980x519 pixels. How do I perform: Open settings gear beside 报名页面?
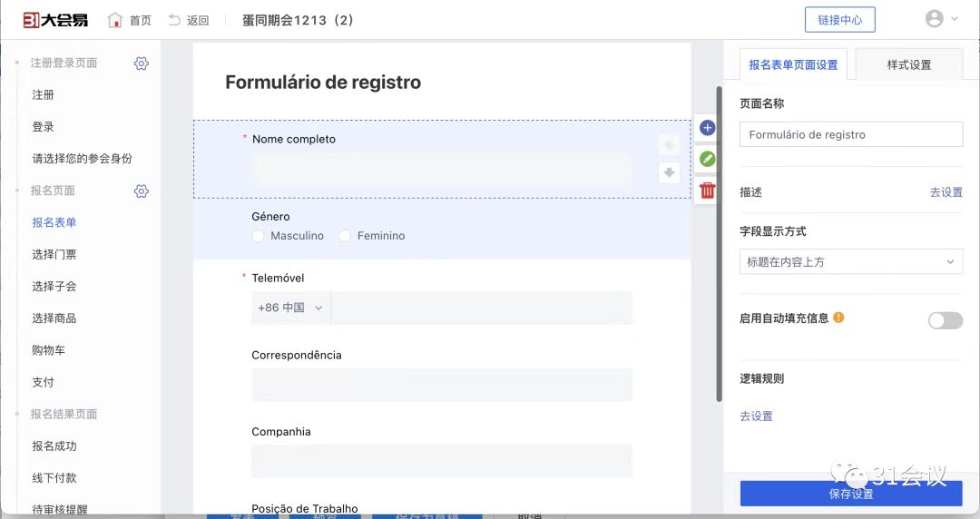tap(141, 191)
